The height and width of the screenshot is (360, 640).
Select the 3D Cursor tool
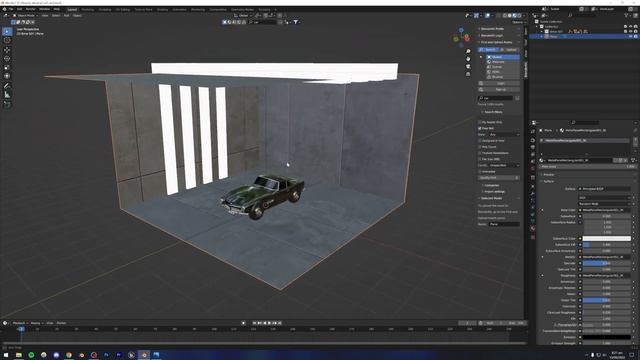(x=7, y=40)
